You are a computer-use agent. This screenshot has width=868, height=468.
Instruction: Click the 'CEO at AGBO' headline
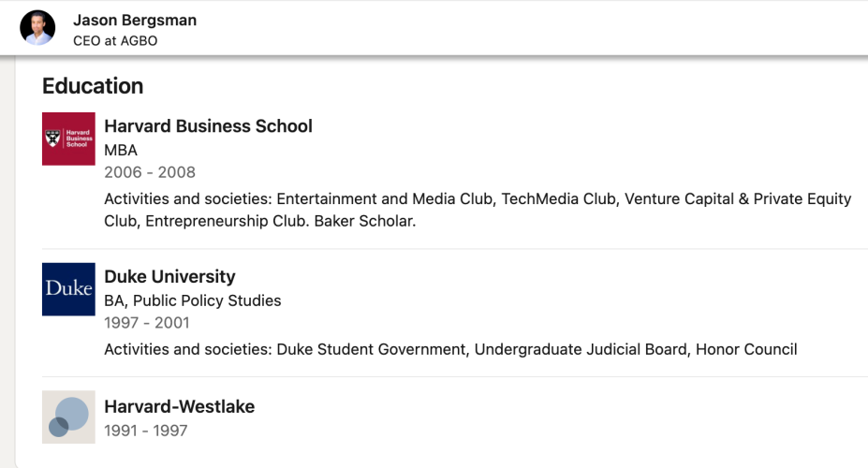(115, 41)
